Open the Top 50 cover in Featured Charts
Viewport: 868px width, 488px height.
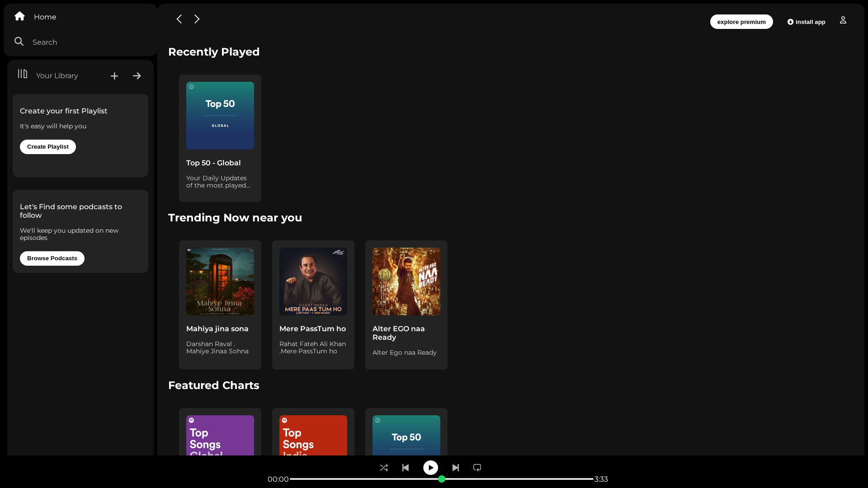[406, 435]
